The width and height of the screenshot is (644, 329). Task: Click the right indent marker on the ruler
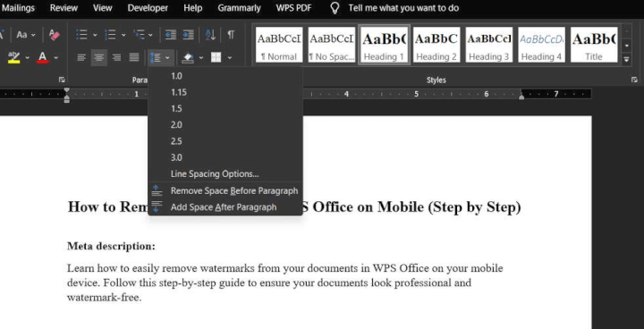click(x=521, y=97)
